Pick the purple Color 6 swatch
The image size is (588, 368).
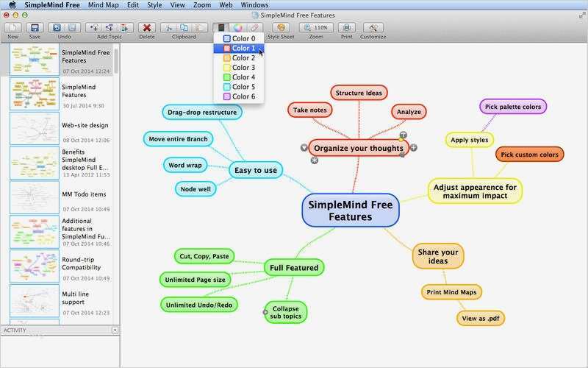point(226,96)
